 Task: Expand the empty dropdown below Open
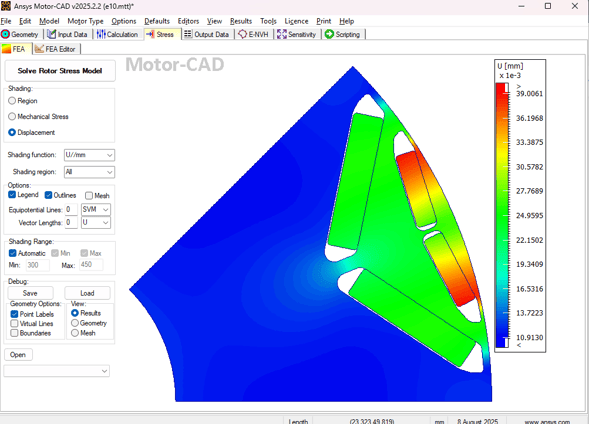[57, 371]
